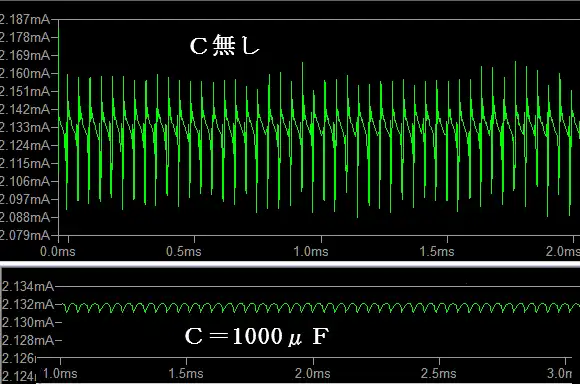Screen dimensions: 580x384
Task: Click the 1.0ms time label in the bottom plot
Action: tap(60, 373)
